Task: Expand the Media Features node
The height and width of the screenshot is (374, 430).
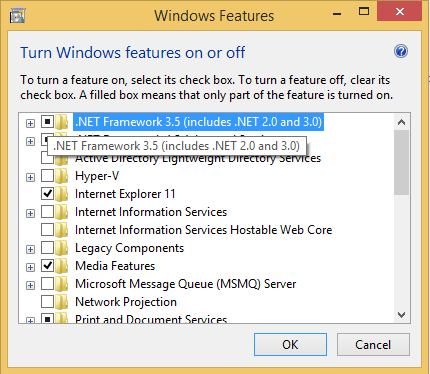Action: [x=30, y=267]
